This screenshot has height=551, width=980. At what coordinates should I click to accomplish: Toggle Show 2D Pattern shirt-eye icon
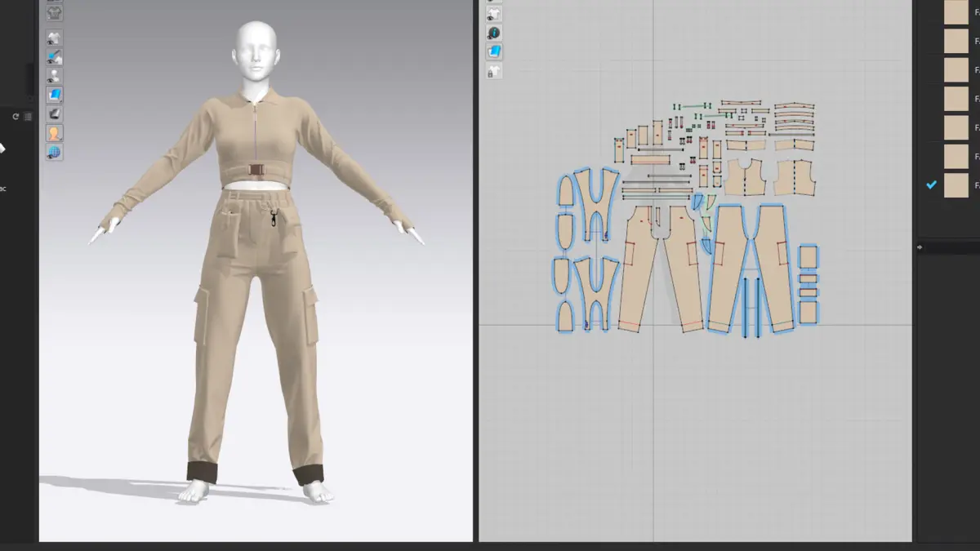pyautogui.click(x=494, y=14)
